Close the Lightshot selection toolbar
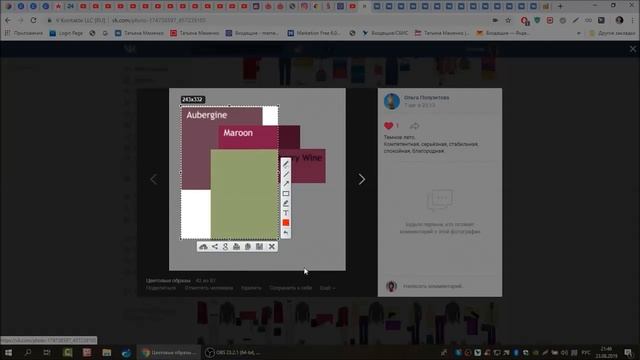 pos(271,247)
